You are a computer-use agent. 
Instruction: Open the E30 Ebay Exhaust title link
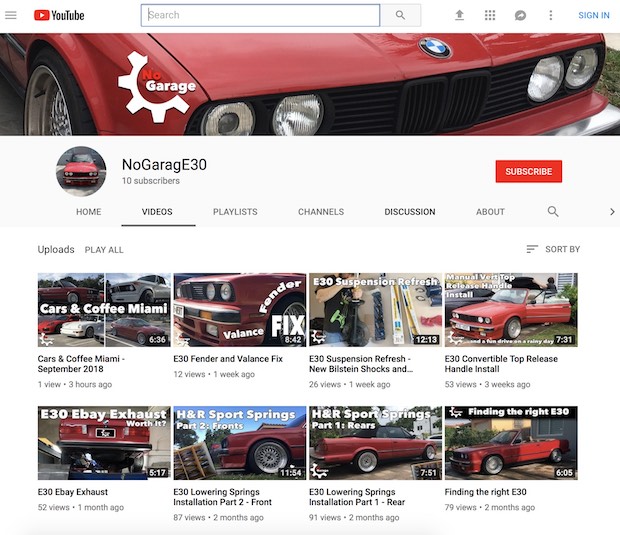point(72,492)
